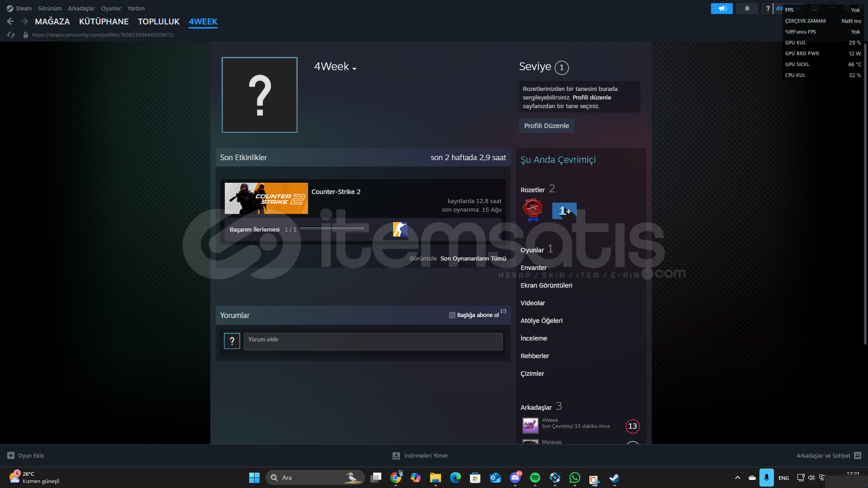
Task: Open the notifications bell
Action: (x=747, y=9)
